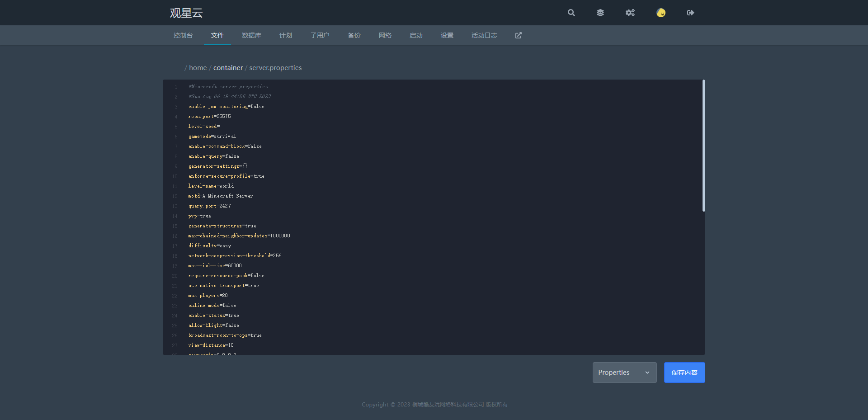Click the sign out icon
868x420 pixels.
(x=690, y=13)
